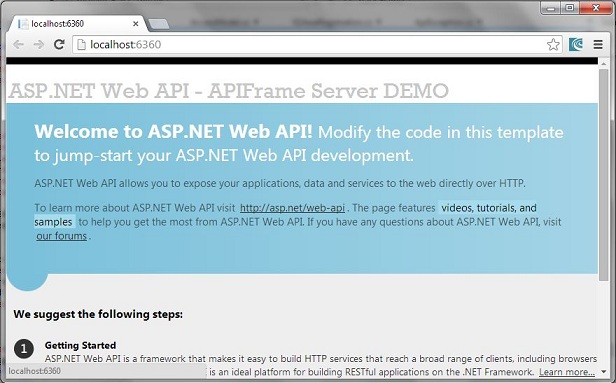Click the favicon on the localhost tab
Viewport: 616px width, 383px height.
point(23,24)
